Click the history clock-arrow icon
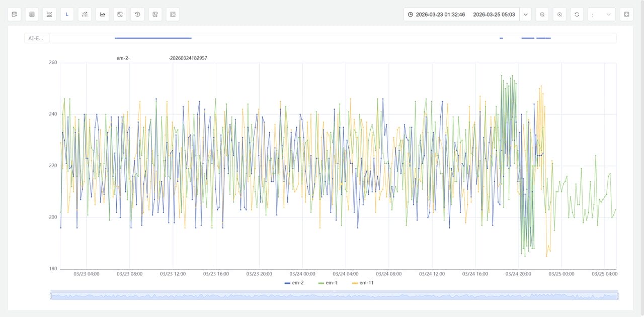This screenshot has height=317, width=644. click(137, 15)
